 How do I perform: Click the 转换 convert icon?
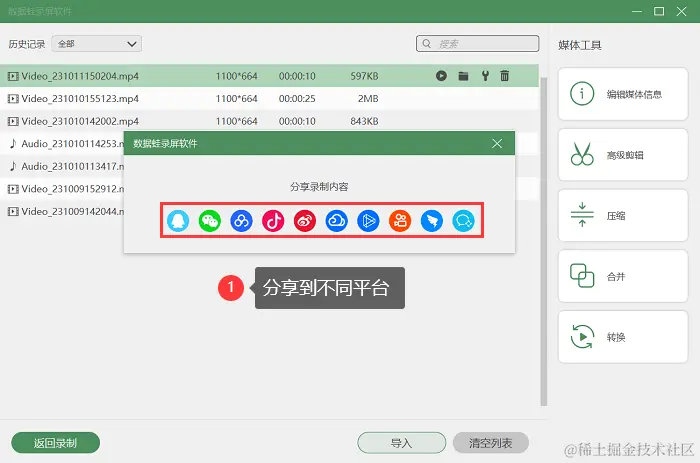[x=582, y=336]
